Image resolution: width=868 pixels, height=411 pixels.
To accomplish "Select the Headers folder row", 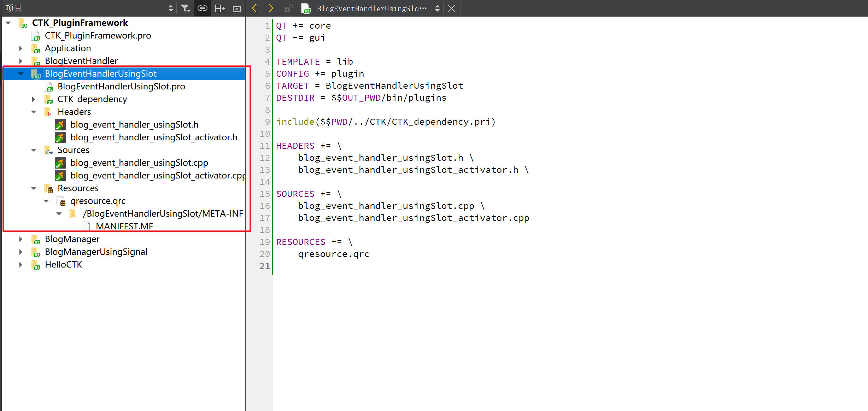I will [x=123, y=112].
